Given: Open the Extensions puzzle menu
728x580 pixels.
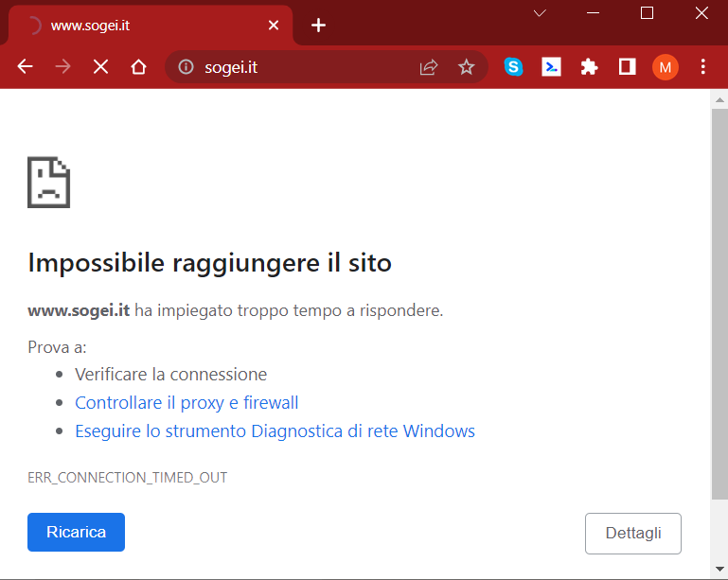Looking at the screenshot, I should 589,67.
